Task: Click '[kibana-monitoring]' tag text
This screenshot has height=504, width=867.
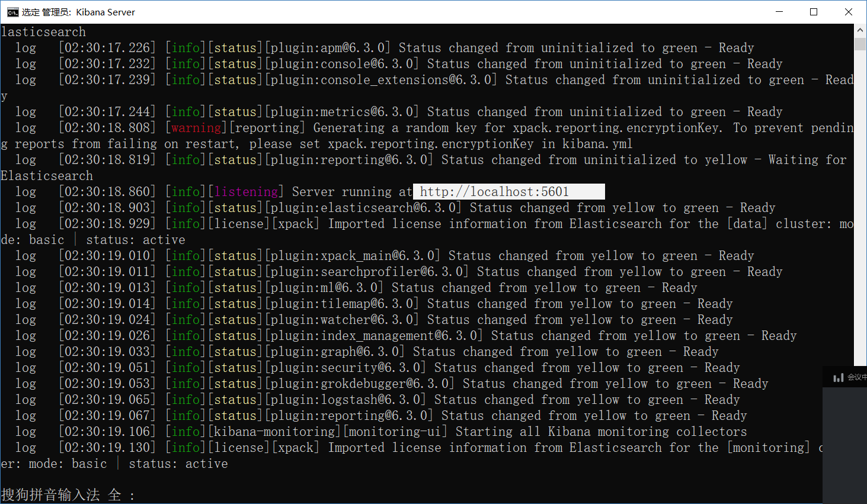Action: pos(274,432)
